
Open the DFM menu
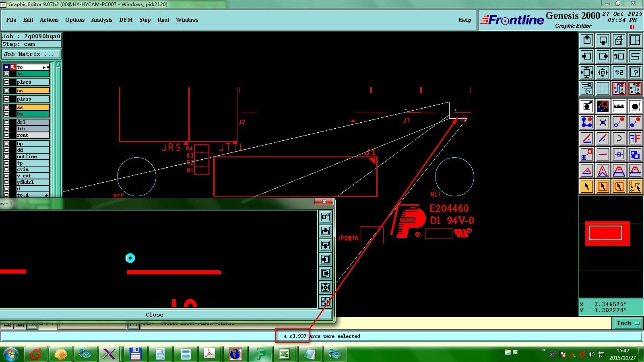tap(126, 20)
